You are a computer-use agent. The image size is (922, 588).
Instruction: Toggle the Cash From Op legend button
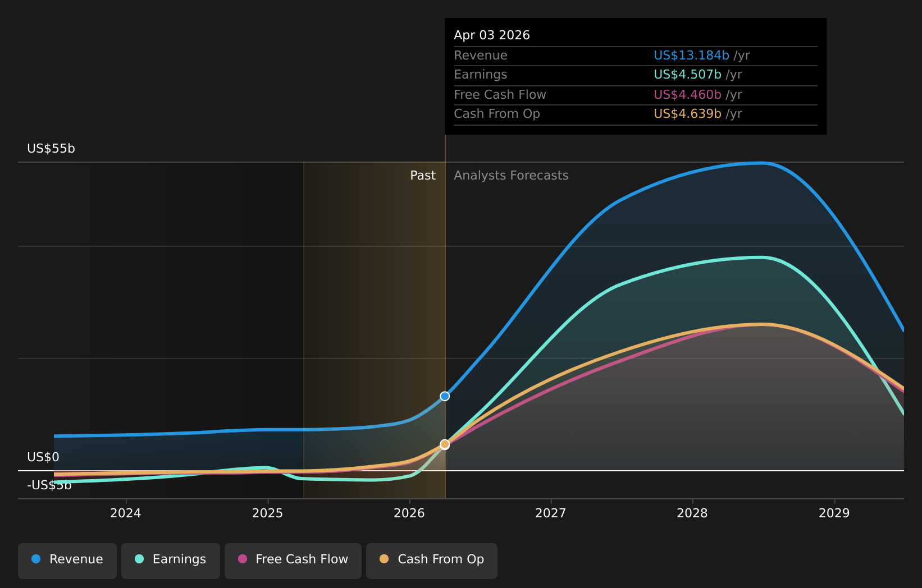[x=432, y=561]
